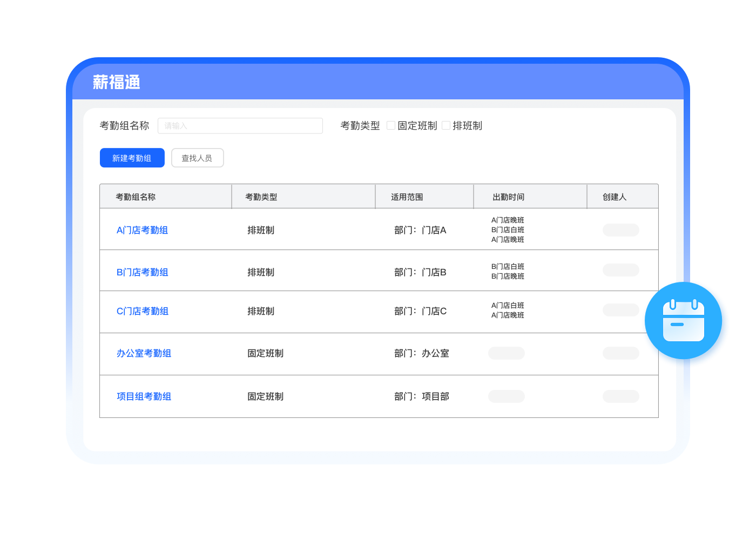The image size is (756, 540).
Task: Click 出勤时间 placeholder in 办公室考勤组 row
Action: coord(507,353)
